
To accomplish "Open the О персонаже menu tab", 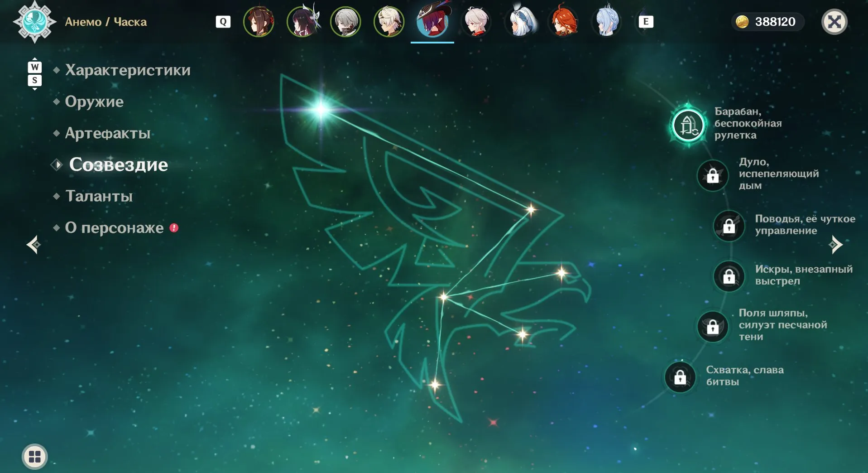I will click(x=114, y=227).
